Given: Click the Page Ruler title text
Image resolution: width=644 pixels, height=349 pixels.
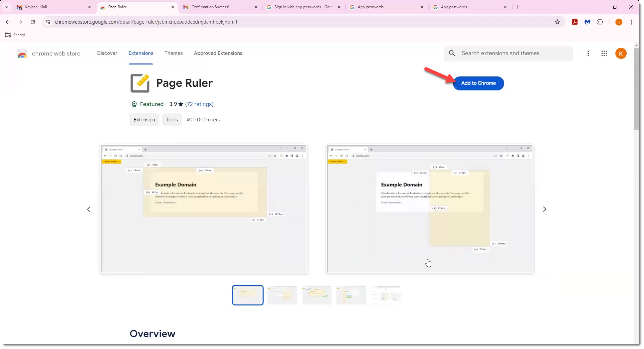Looking at the screenshot, I should (184, 83).
